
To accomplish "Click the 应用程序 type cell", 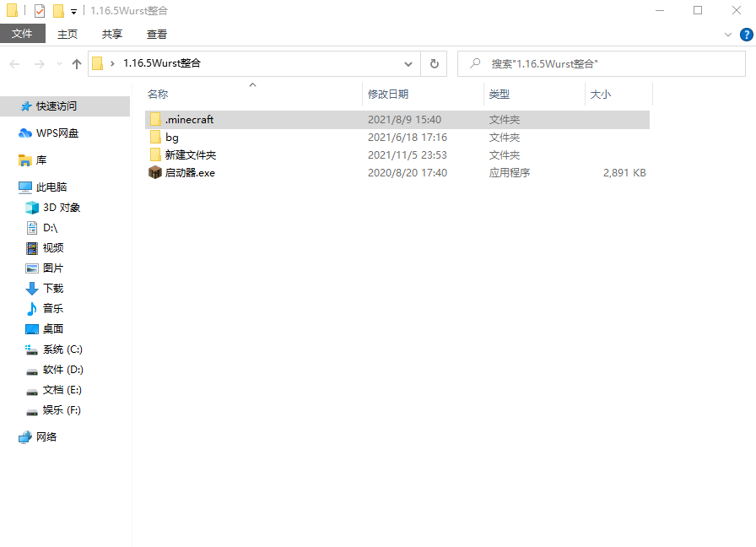I will 509,173.
